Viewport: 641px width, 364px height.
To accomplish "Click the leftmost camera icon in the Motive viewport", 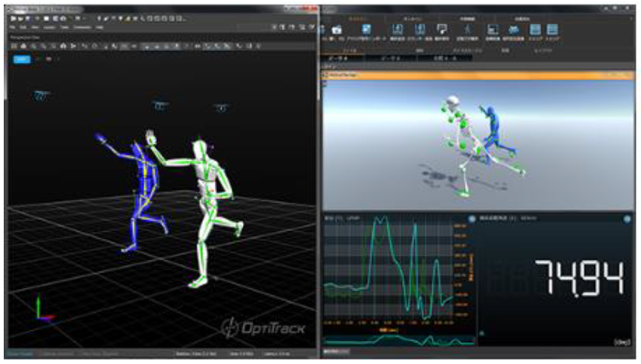I will coord(41,95).
